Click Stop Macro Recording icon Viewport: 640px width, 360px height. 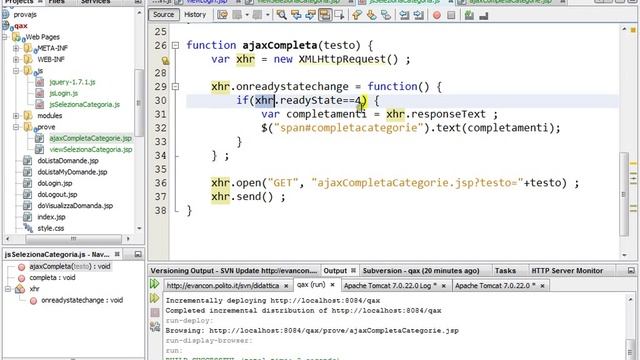tap(451, 16)
